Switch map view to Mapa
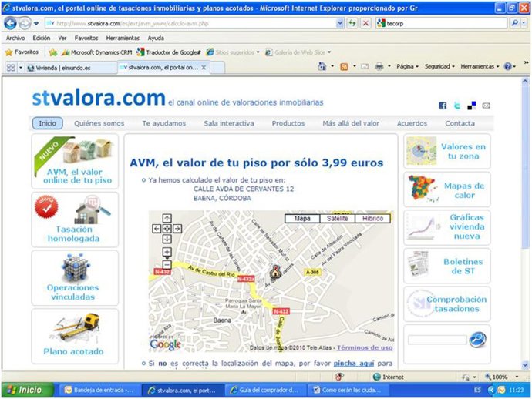The image size is (532, 399). coord(302,219)
